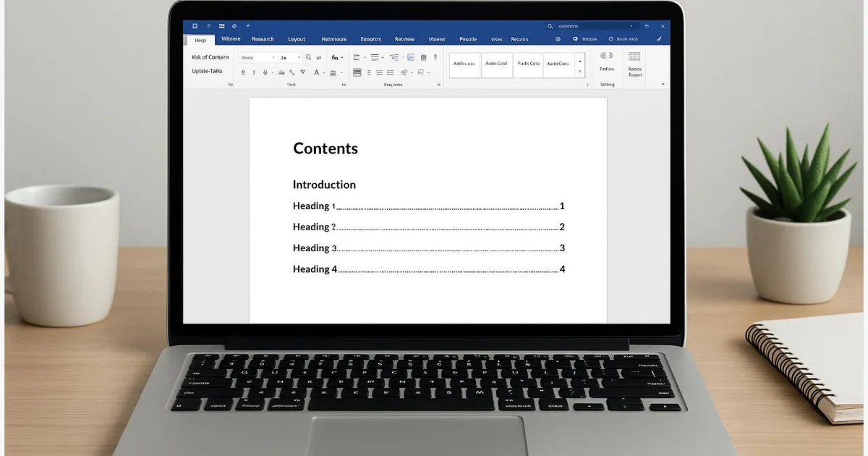The image size is (868, 456).
Task: Click the search magnifier in title bar
Action: pos(550,26)
